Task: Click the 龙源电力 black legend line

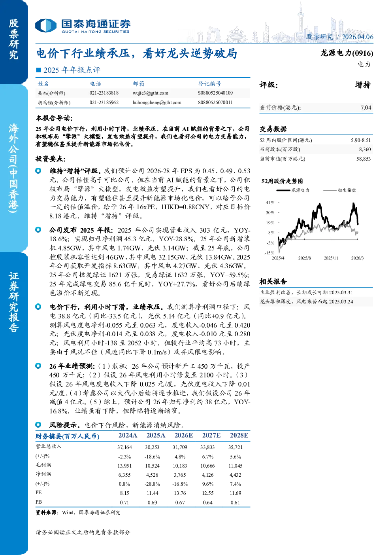Action: [x=283, y=190]
